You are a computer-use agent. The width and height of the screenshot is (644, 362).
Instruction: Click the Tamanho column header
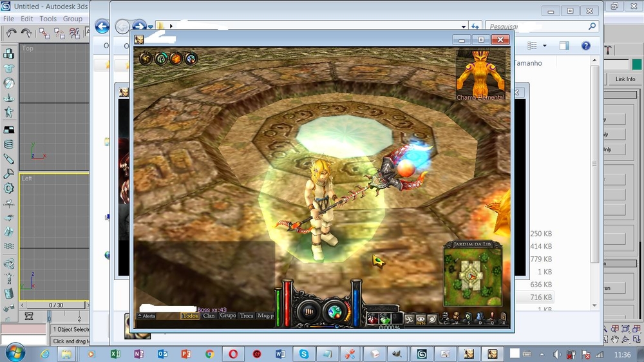coord(528,63)
